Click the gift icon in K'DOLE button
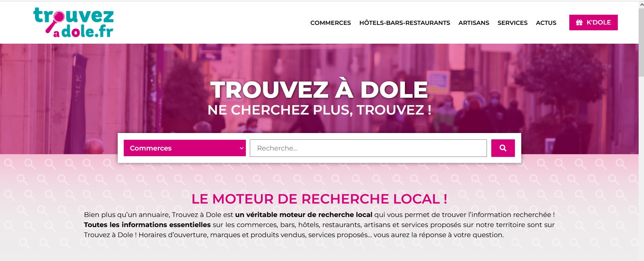 [579, 23]
